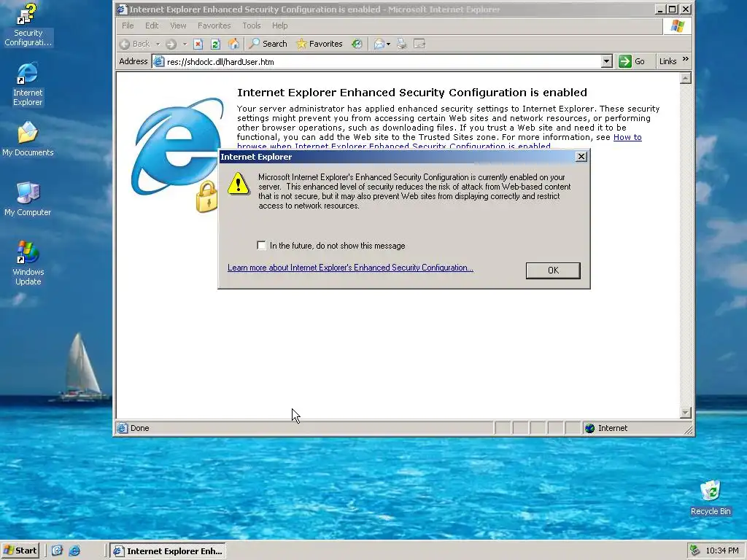Viewport: 747px width, 560px height.
Task: Click the Media toolbar icon
Action: pos(357,44)
